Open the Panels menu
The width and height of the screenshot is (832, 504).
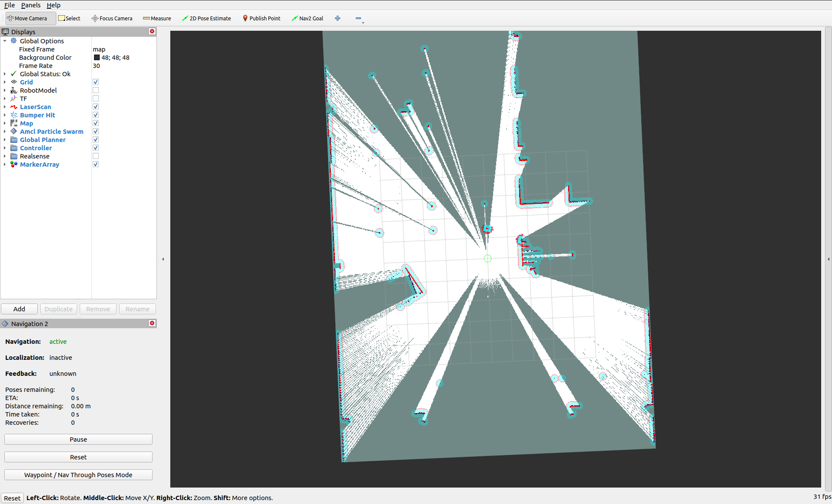tap(30, 5)
